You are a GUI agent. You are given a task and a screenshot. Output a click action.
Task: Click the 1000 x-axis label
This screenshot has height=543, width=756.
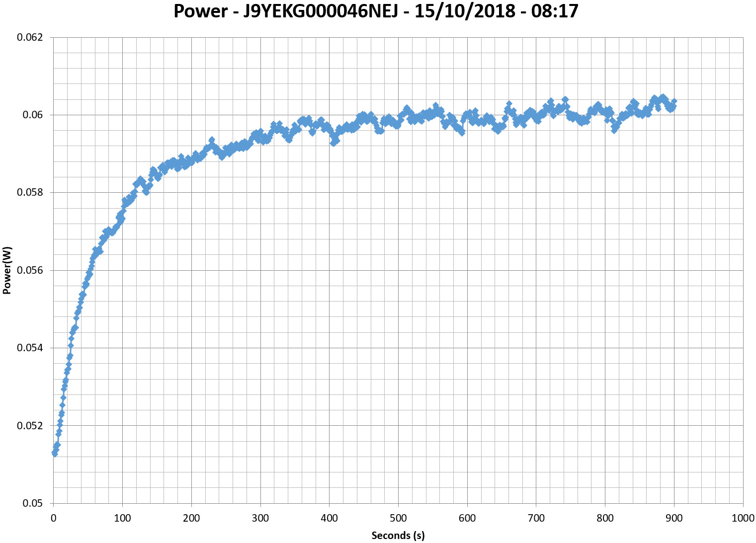point(743,518)
